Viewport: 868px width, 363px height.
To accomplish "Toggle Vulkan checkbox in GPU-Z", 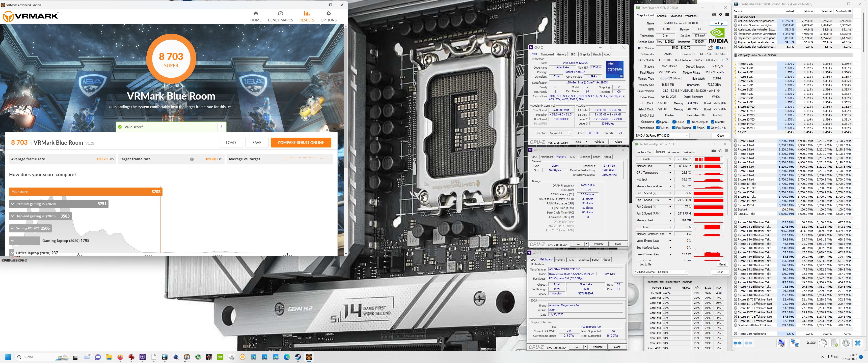I will tap(658, 128).
